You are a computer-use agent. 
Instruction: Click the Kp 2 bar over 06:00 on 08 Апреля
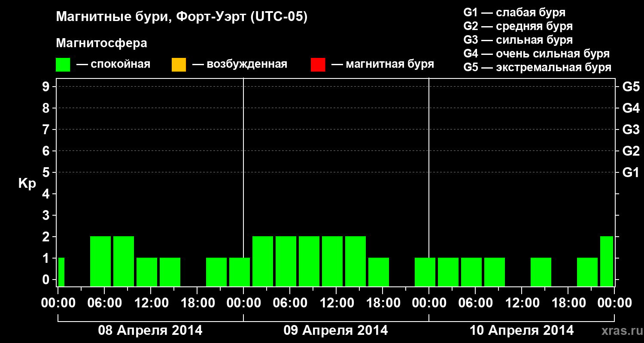point(100,261)
